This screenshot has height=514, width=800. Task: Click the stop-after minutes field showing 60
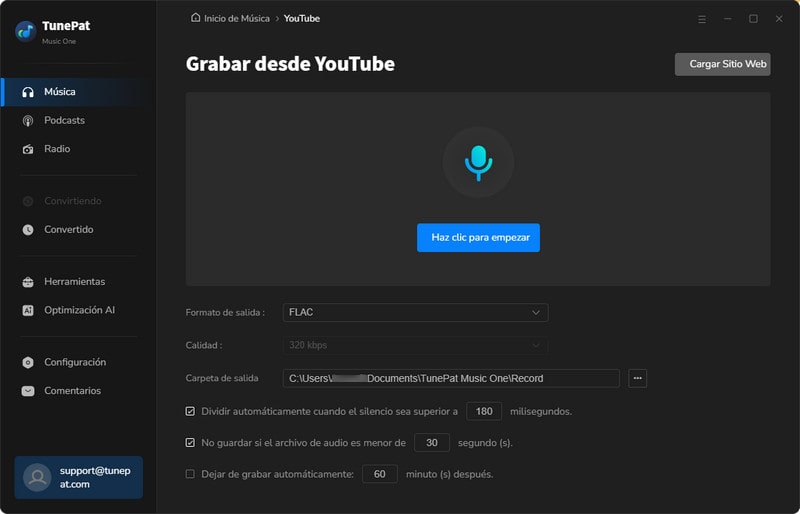coord(380,474)
